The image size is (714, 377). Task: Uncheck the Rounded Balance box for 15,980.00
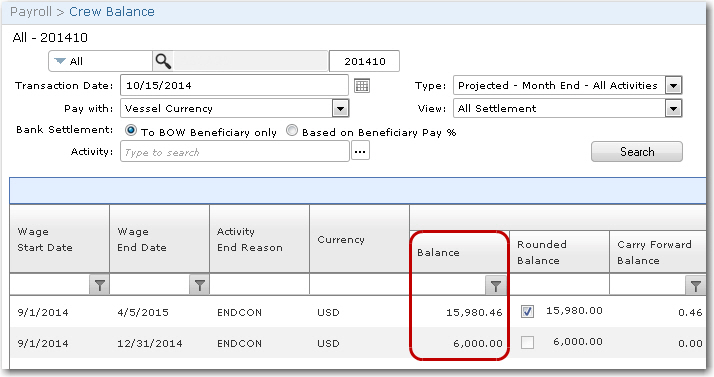coord(527,311)
